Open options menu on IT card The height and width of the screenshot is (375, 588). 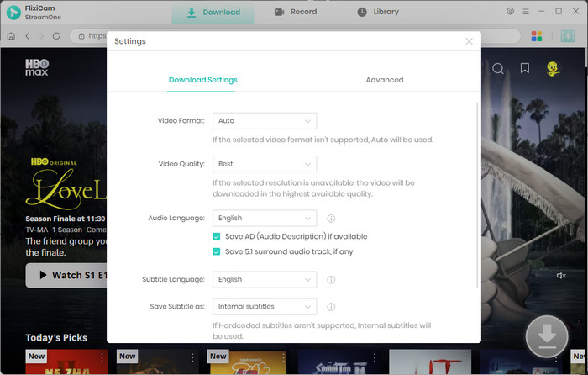[465, 357]
